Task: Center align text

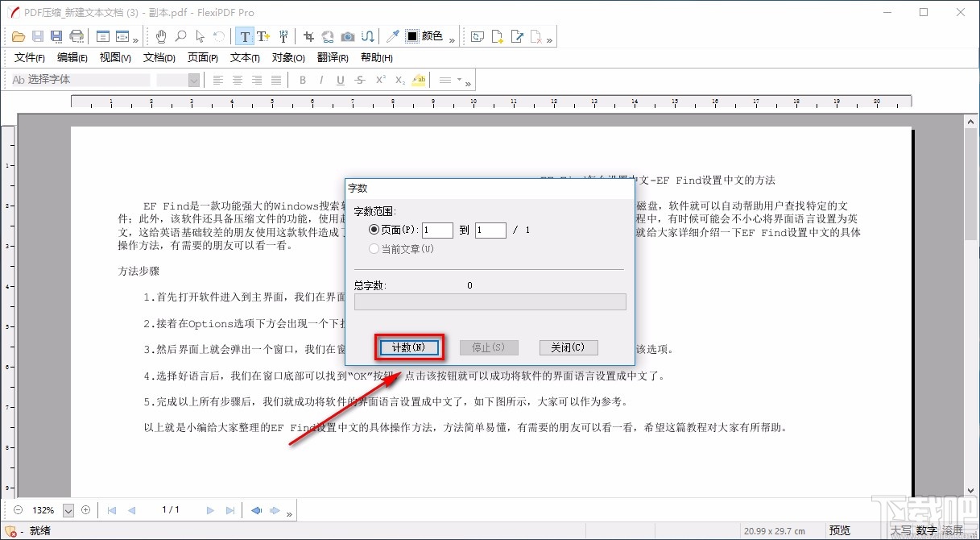Action: click(x=238, y=80)
